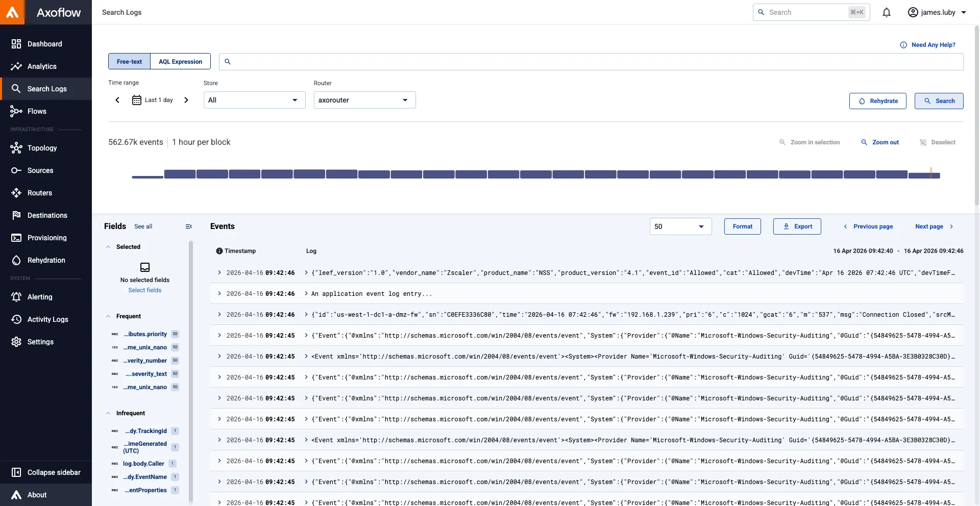Click the Export button

(797, 226)
